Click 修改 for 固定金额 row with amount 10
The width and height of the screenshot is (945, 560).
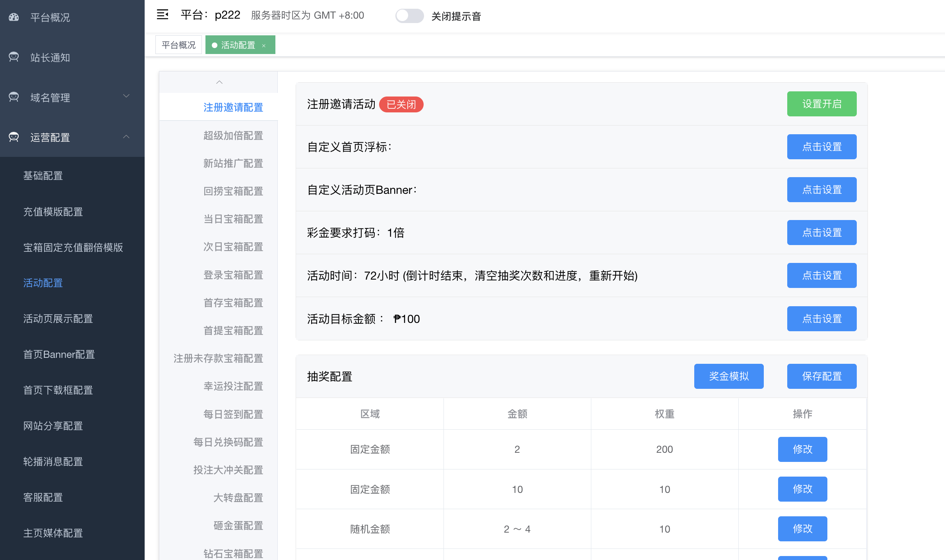(x=803, y=489)
